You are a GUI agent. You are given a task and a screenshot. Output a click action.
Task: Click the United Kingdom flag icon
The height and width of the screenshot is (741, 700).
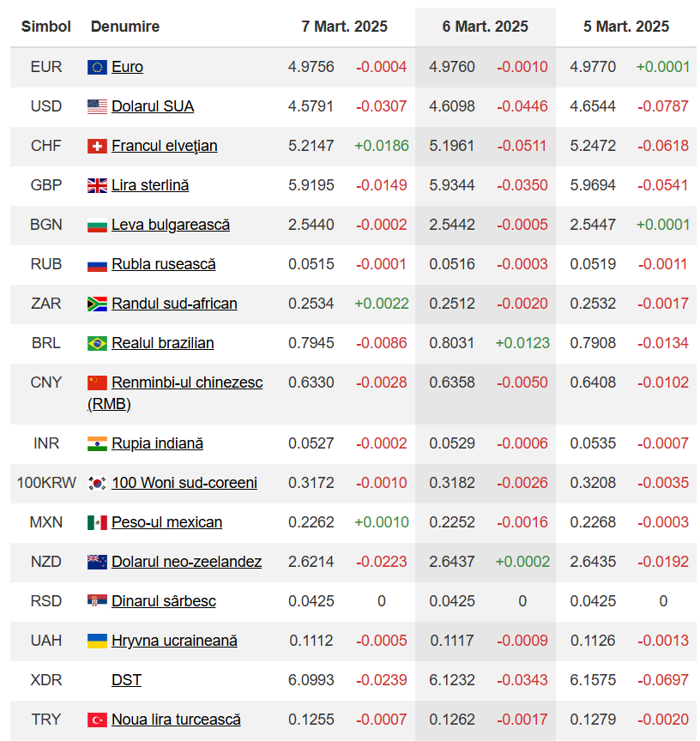coord(97,185)
